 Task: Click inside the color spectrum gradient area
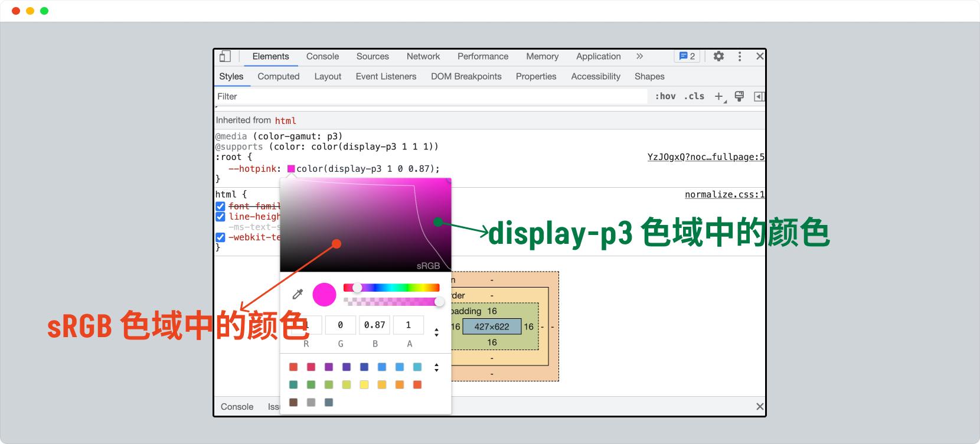pos(365,225)
